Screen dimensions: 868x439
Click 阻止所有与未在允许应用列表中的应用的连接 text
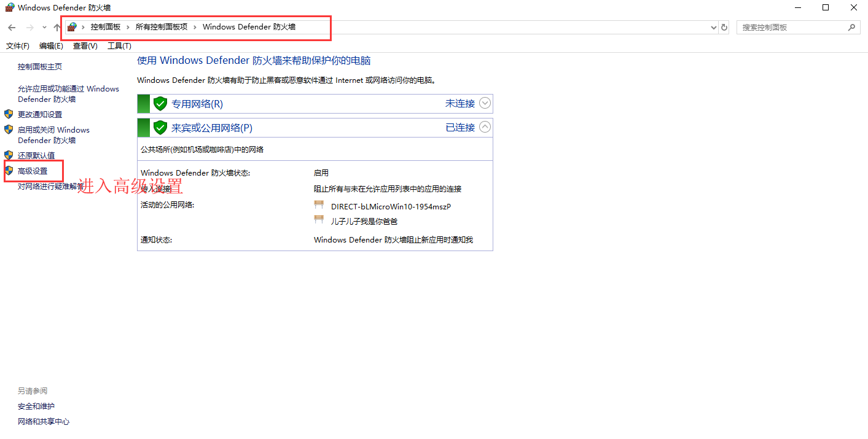pyautogui.click(x=388, y=189)
